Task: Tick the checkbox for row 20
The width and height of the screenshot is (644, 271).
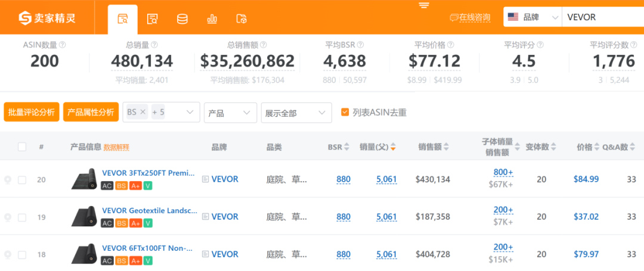Action: click(x=22, y=179)
